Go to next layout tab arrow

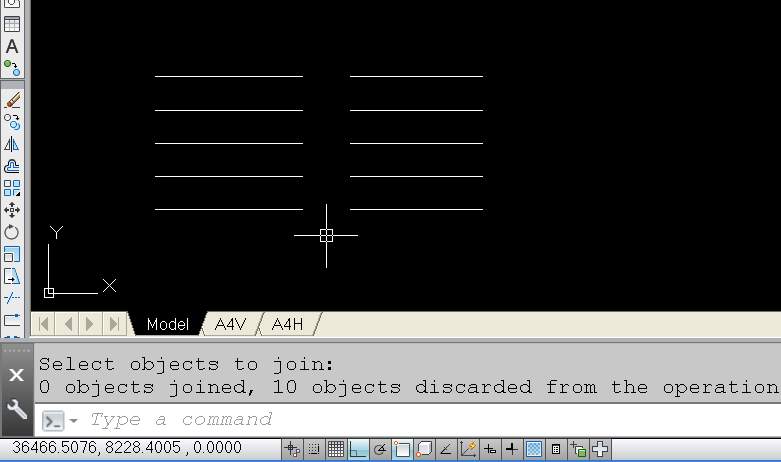[90, 324]
